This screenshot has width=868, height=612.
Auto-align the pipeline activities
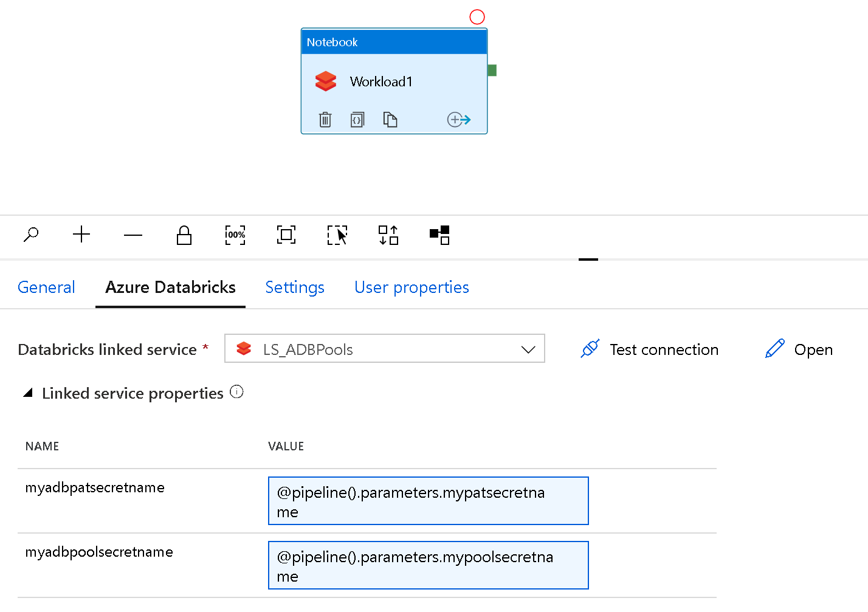388,235
